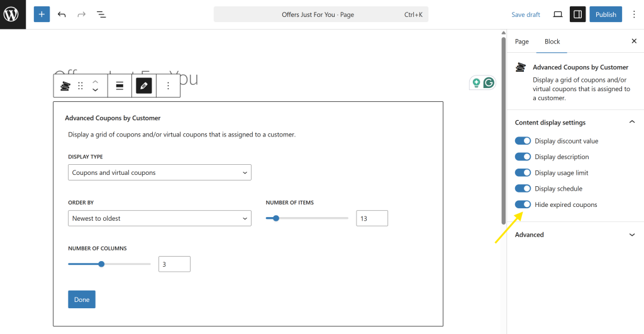Open the Order By dropdown

[159, 218]
